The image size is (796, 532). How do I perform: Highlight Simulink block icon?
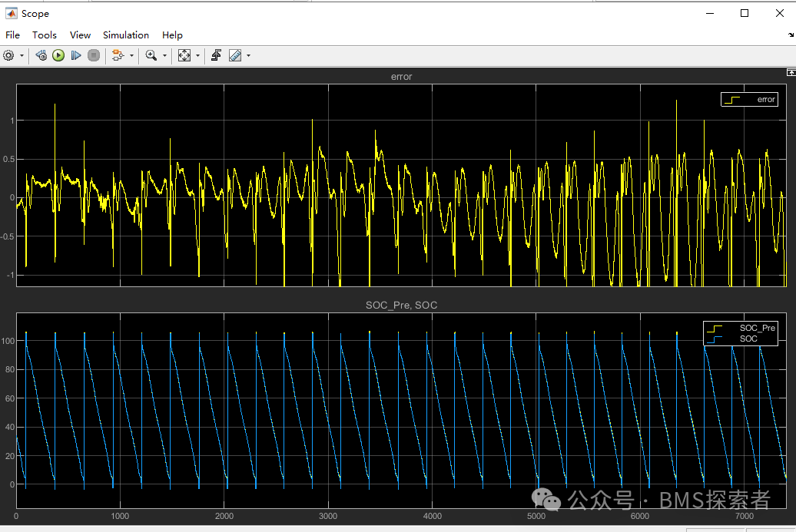tap(118, 55)
